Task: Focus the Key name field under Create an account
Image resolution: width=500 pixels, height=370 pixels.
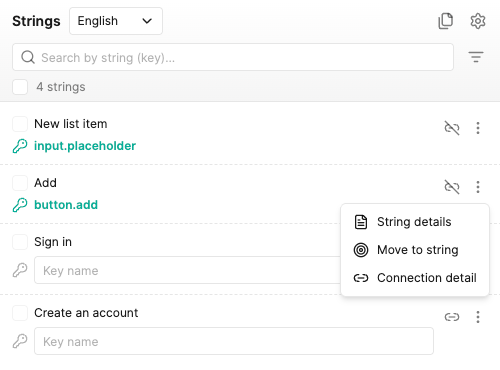Action: (234, 341)
